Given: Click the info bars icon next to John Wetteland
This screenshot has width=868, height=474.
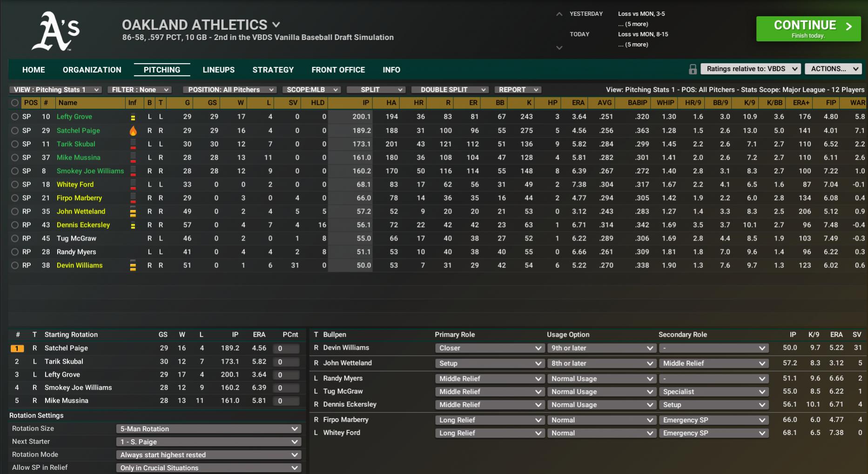Looking at the screenshot, I should point(134,211).
